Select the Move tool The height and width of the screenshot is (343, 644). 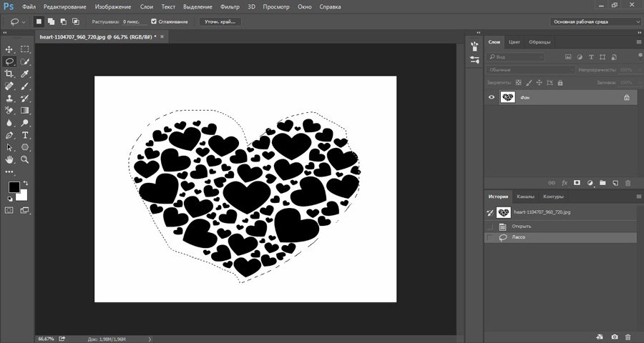click(x=10, y=49)
